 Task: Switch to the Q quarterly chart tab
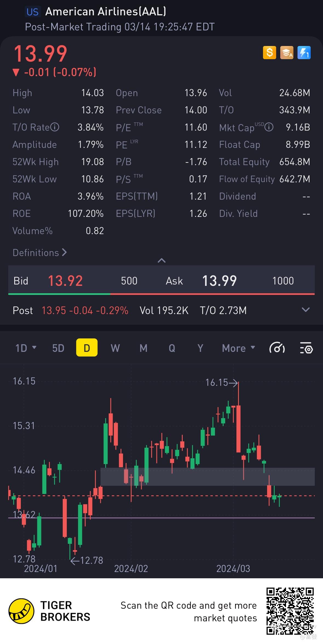point(172,348)
